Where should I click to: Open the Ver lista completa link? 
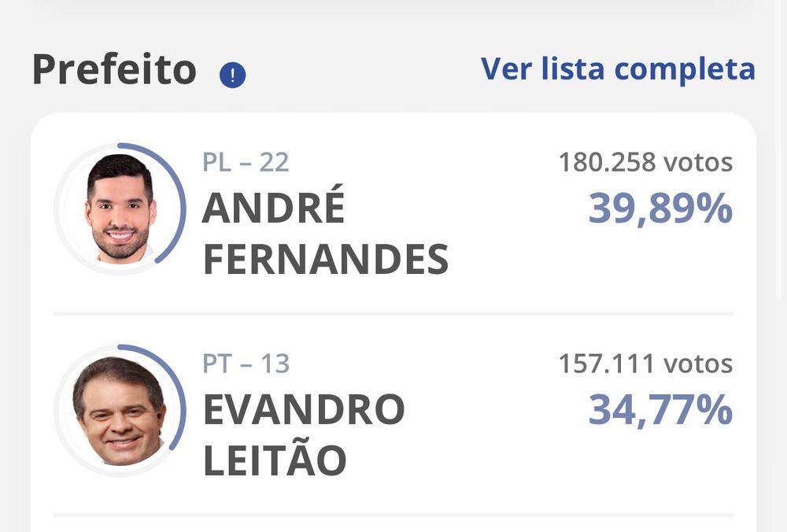(618, 69)
